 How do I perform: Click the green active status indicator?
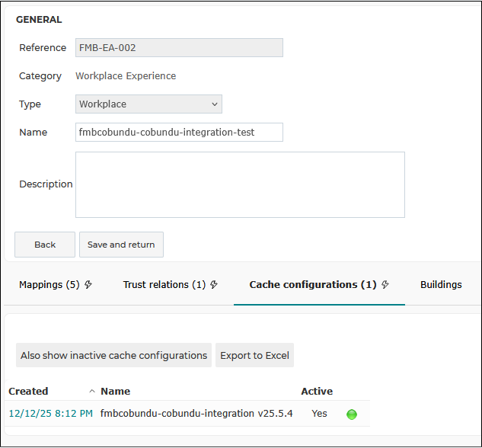click(351, 414)
